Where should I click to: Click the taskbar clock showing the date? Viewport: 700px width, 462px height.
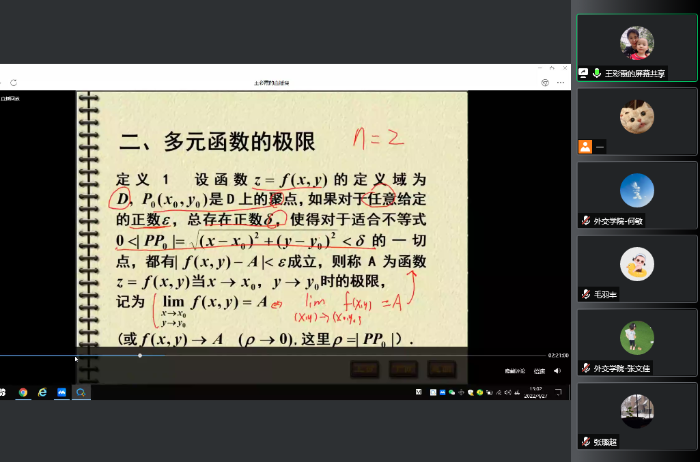(536, 393)
